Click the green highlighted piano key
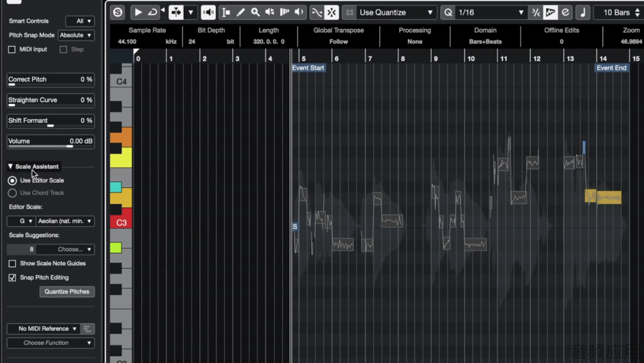This screenshot has height=363, width=644. point(116,248)
